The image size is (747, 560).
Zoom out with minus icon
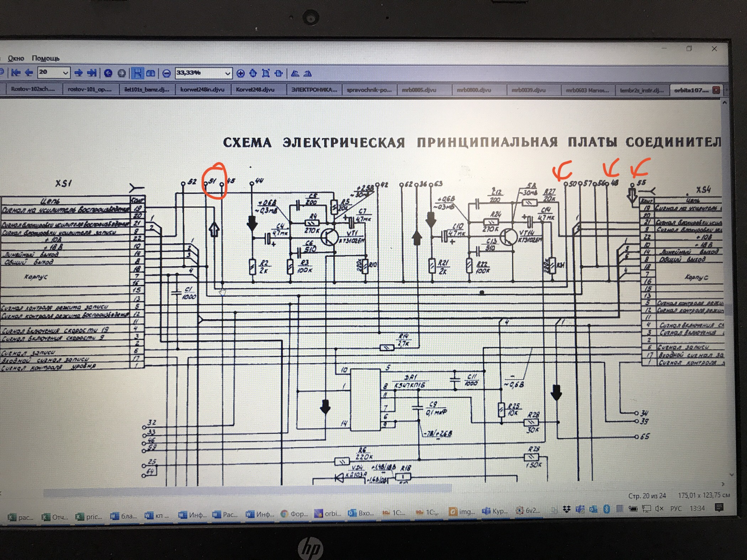click(x=166, y=74)
